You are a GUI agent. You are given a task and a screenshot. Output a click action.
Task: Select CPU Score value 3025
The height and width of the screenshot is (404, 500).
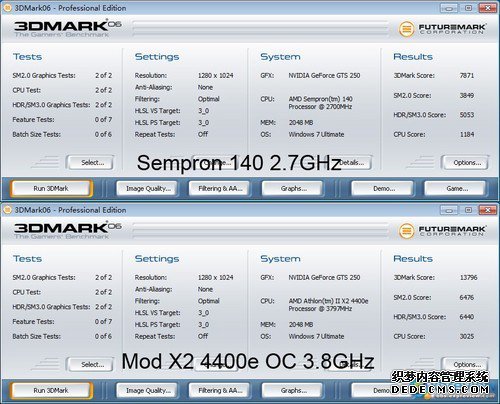point(467,336)
